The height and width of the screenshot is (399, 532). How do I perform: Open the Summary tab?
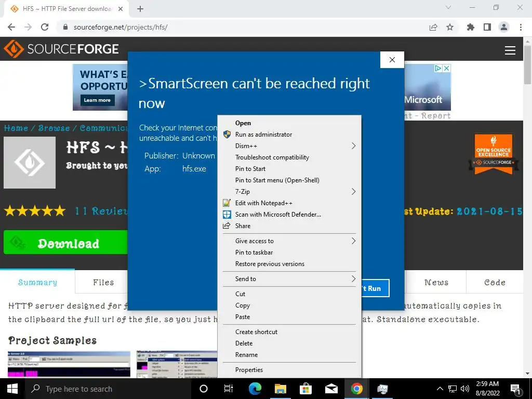pos(37,282)
